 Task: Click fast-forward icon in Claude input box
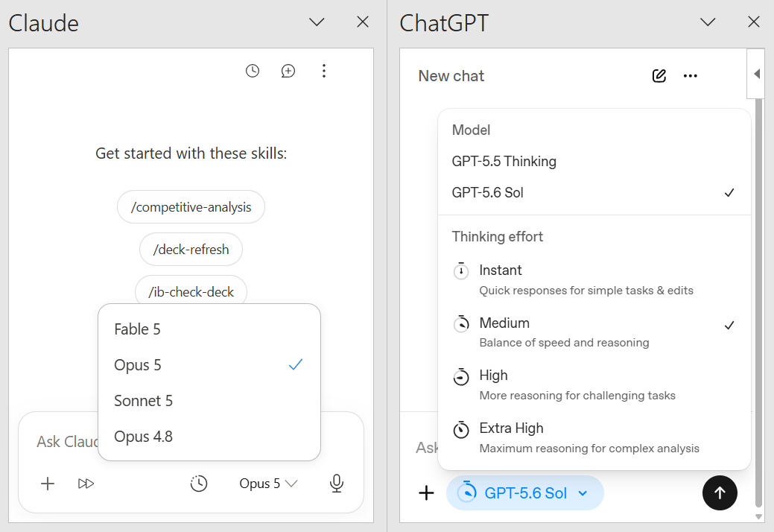[x=86, y=484]
